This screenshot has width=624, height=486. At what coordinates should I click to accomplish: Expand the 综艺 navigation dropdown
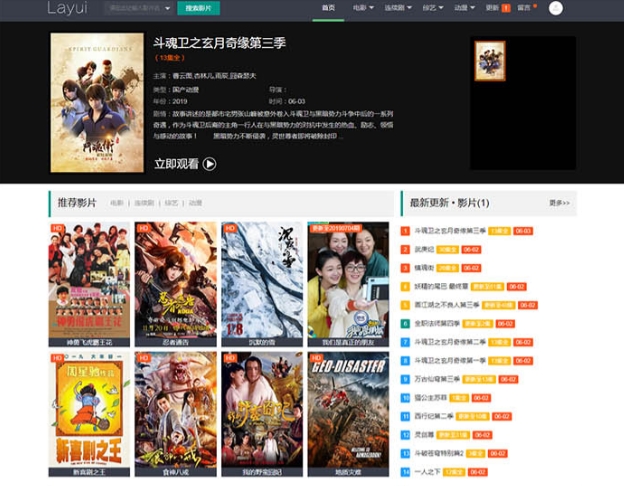[433, 8]
